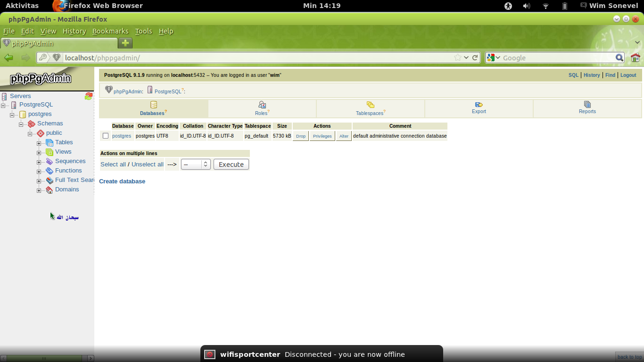The height and width of the screenshot is (362, 644).
Task: Collapse the postgres database tree node
Action: tap(12, 115)
